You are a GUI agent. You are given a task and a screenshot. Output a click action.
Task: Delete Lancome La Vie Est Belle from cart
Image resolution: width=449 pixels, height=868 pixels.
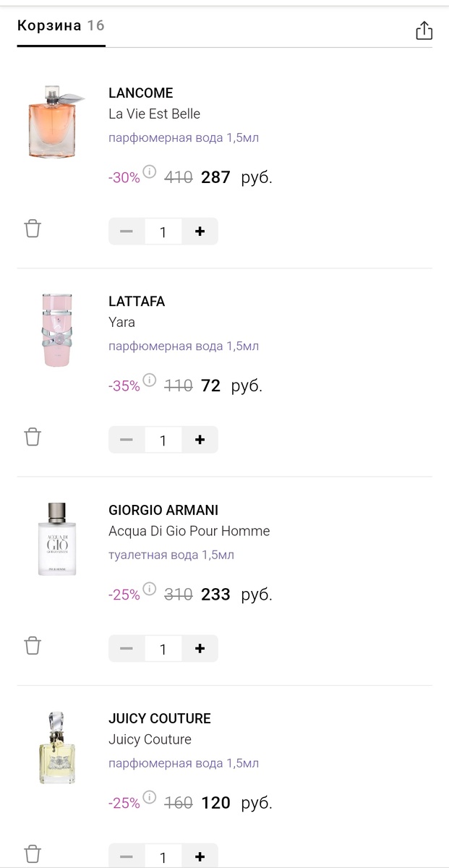pos(33,229)
